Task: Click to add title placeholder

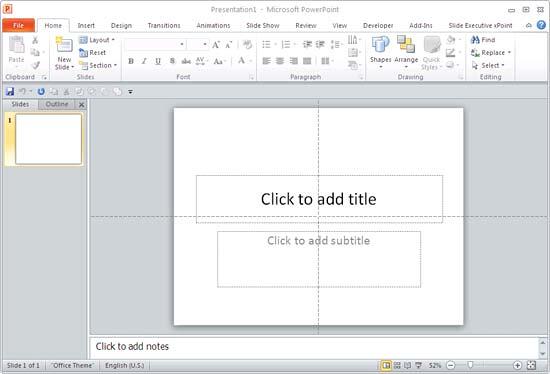Action: [319, 199]
